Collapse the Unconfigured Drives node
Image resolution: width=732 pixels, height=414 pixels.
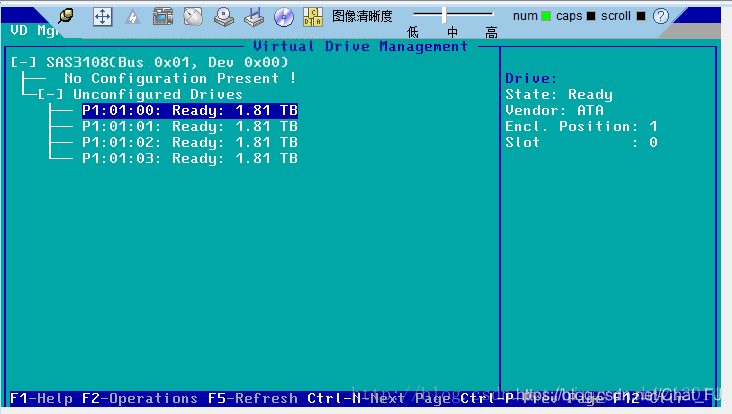[x=50, y=94]
